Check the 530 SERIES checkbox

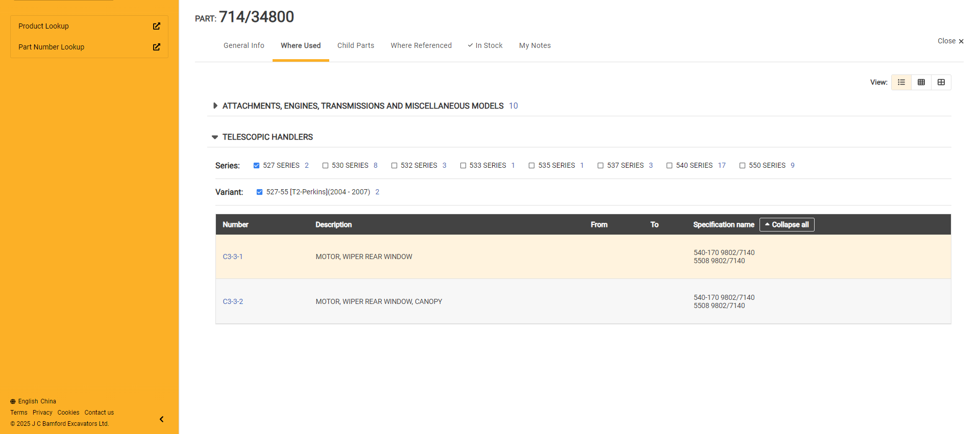[x=325, y=165]
